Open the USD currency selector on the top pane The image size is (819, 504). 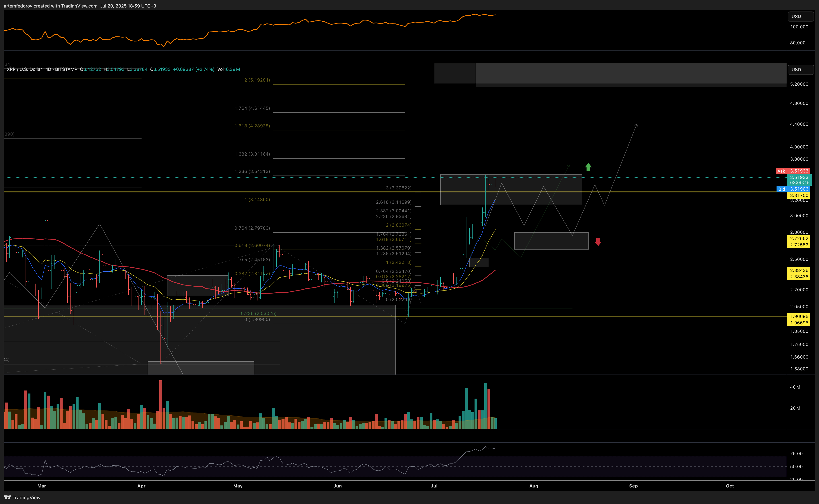click(x=800, y=16)
